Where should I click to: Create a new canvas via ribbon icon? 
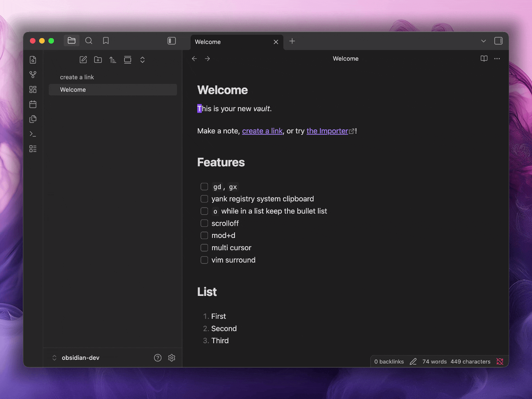click(x=33, y=89)
